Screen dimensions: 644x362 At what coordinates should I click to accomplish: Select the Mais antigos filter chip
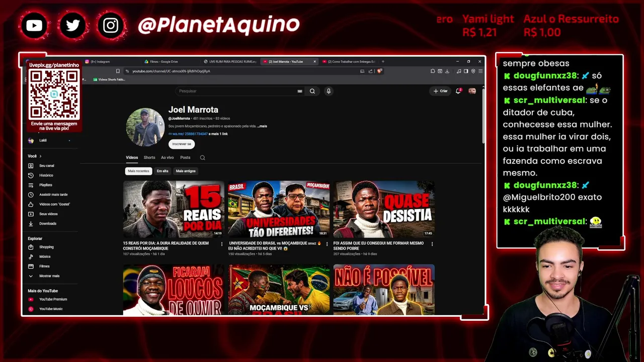186,171
